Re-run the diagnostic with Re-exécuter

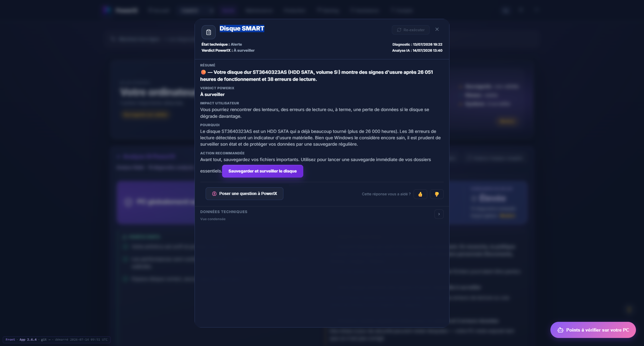tap(411, 30)
